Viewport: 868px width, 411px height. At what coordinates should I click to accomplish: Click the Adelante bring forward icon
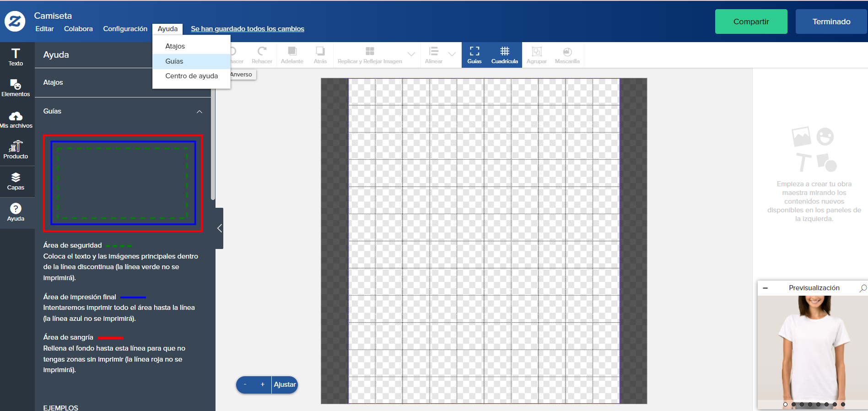click(x=292, y=55)
